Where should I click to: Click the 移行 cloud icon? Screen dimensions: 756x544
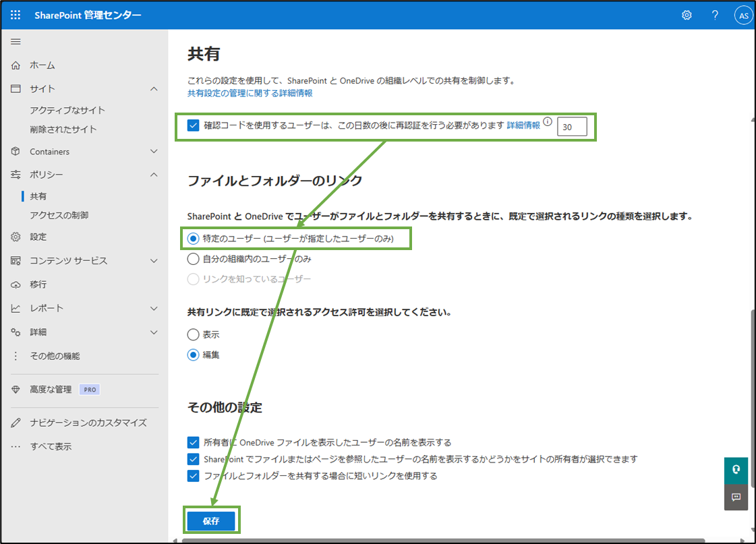(16, 284)
